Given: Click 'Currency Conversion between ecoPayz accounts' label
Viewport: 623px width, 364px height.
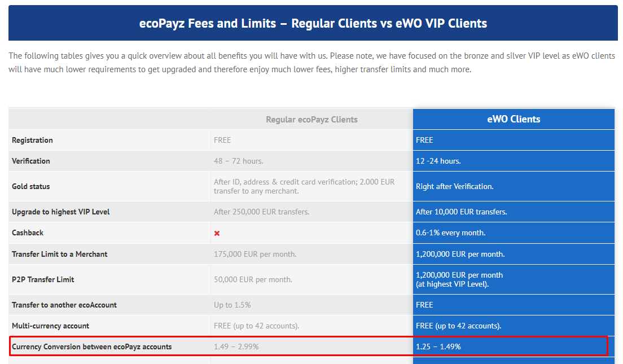Looking at the screenshot, I should click(x=92, y=347).
